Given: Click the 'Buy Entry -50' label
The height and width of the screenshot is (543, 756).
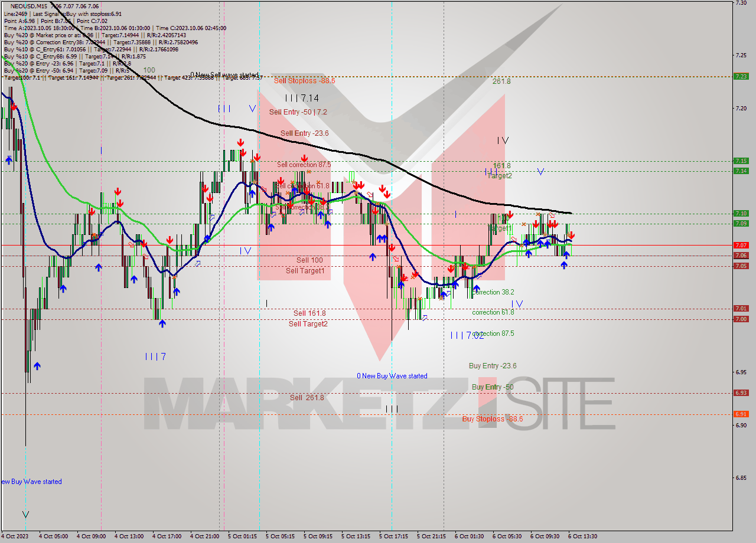Looking at the screenshot, I should 493,387.
